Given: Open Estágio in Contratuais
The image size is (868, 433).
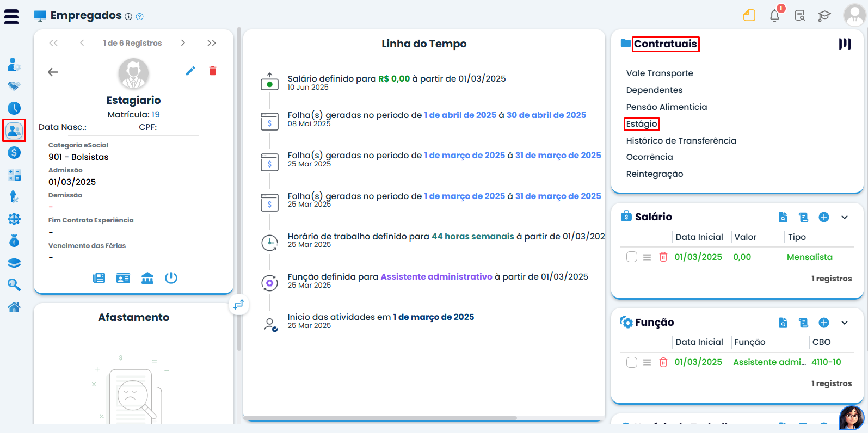Looking at the screenshot, I should point(642,124).
